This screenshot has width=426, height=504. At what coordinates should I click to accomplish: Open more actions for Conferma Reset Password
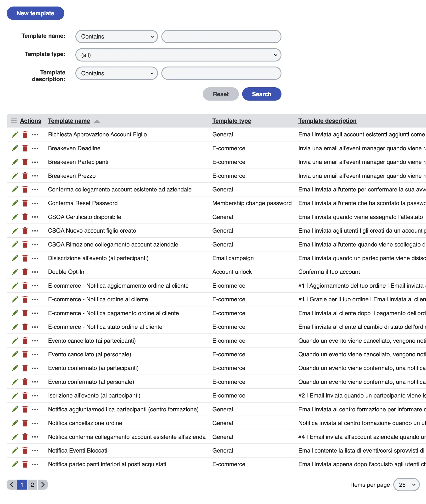tap(35, 203)
